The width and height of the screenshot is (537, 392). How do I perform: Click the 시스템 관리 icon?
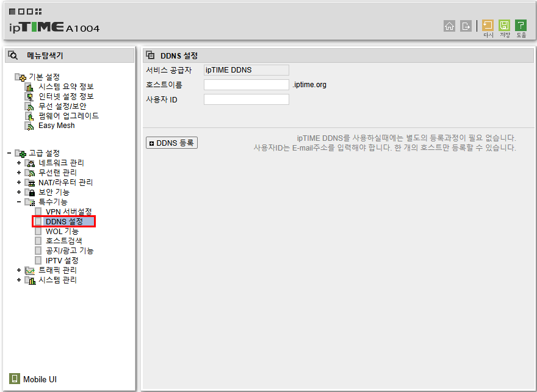click(x=30, y=280)
